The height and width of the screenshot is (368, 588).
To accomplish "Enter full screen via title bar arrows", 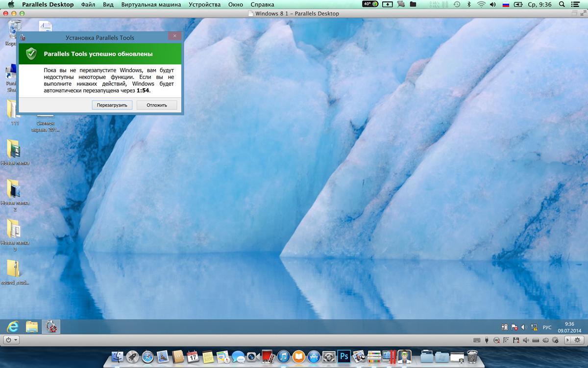I will pos(581,14).
